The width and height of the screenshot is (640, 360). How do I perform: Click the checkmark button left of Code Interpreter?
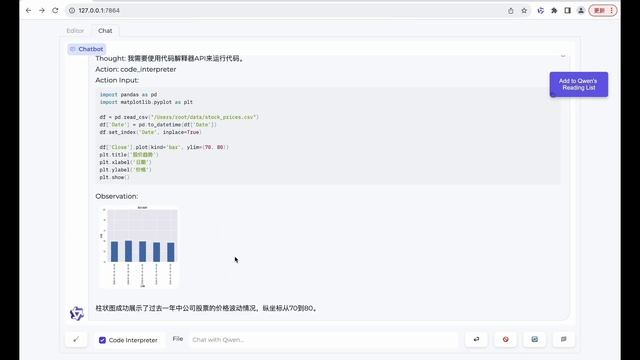(76, 339)
